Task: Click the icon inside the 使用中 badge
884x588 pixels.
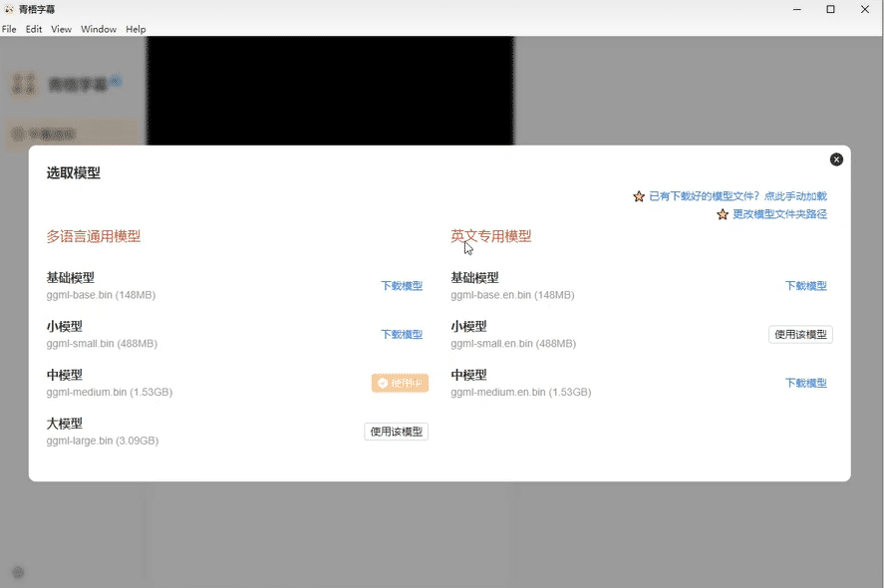Action: tap(382, 383)
